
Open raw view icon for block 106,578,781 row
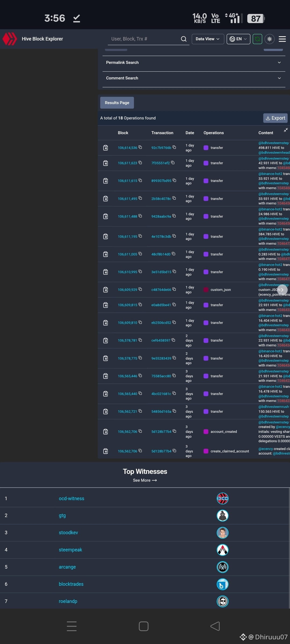click(106, 341)
